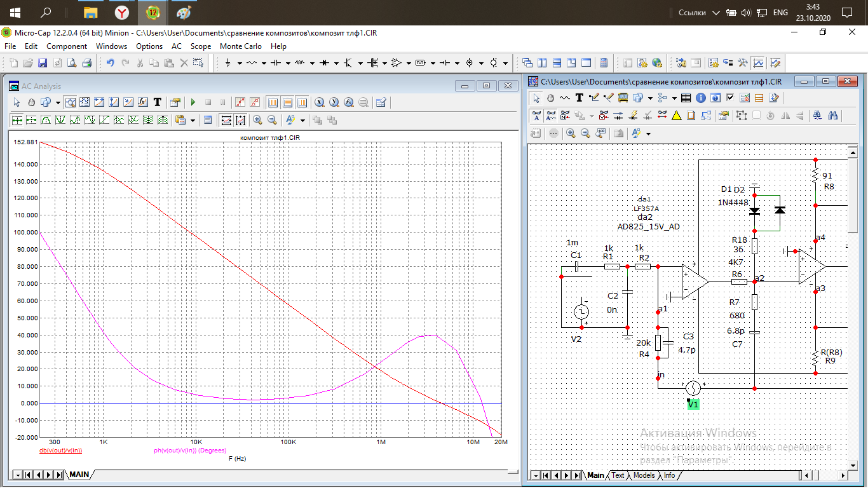Select the arrow pointer tool in schematic toolbar

point(536,98)
